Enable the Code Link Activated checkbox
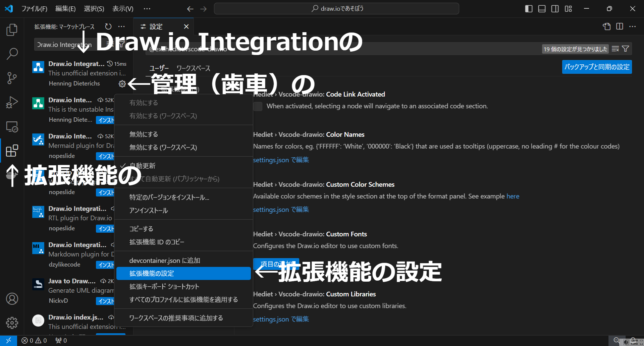 pos(258,106)
